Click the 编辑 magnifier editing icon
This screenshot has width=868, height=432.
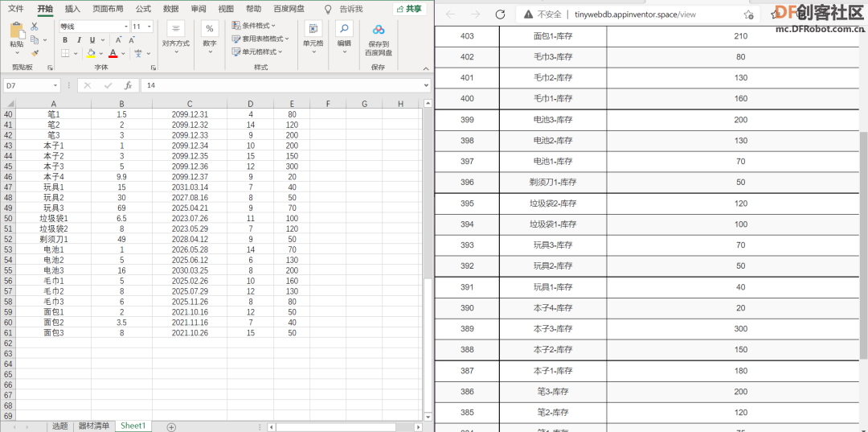[x=344, y=28]
